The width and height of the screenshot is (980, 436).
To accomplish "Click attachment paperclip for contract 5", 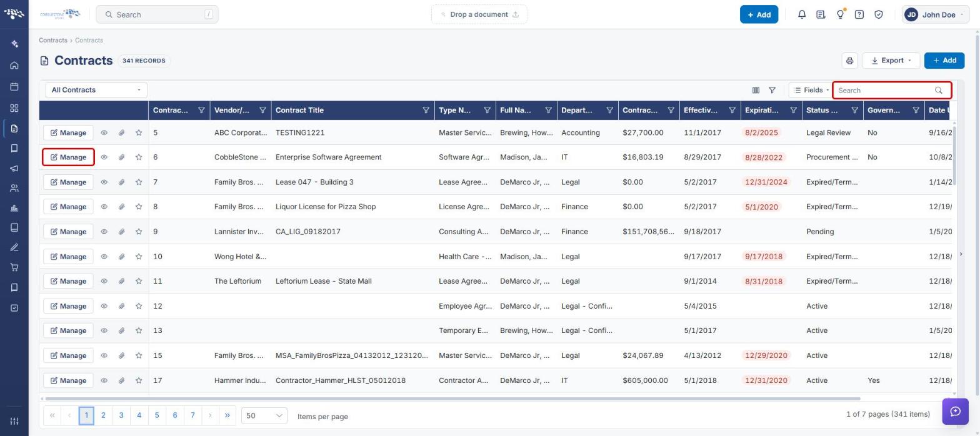I will [x=122, y=132].
